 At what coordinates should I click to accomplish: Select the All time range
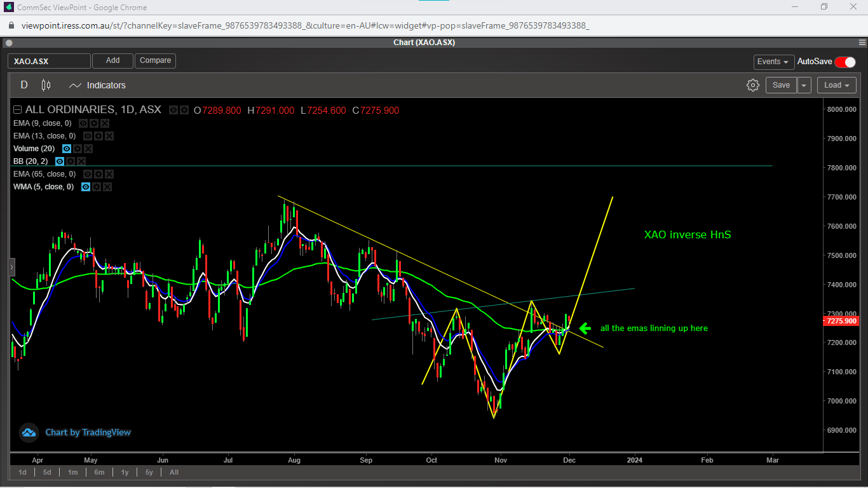point(174,472)
